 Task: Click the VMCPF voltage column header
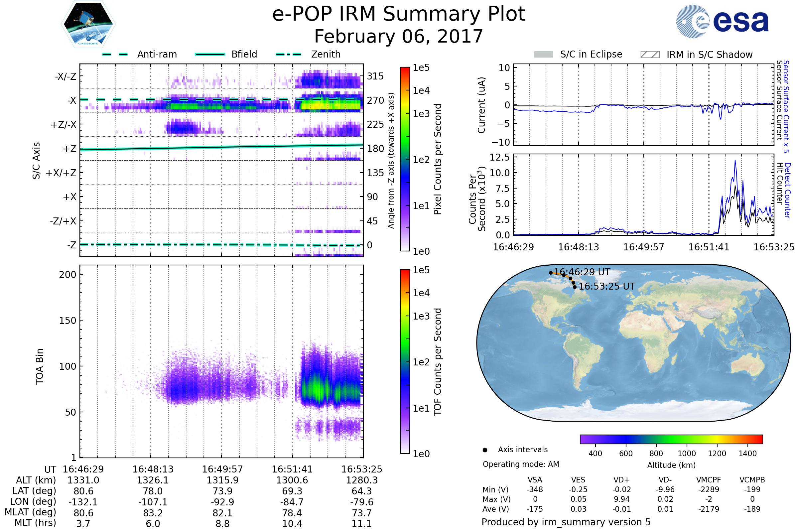709,480
